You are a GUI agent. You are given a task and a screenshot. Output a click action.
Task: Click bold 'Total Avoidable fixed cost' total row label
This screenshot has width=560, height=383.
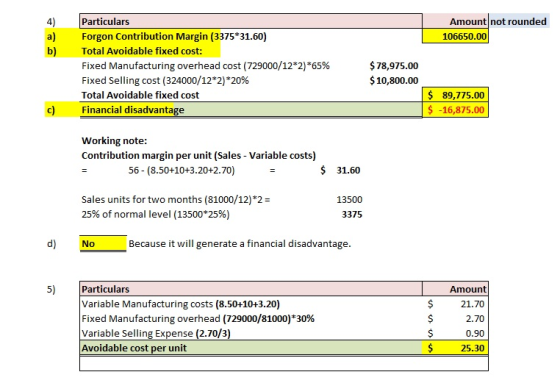pyautogui.click(x=140, y=95)
